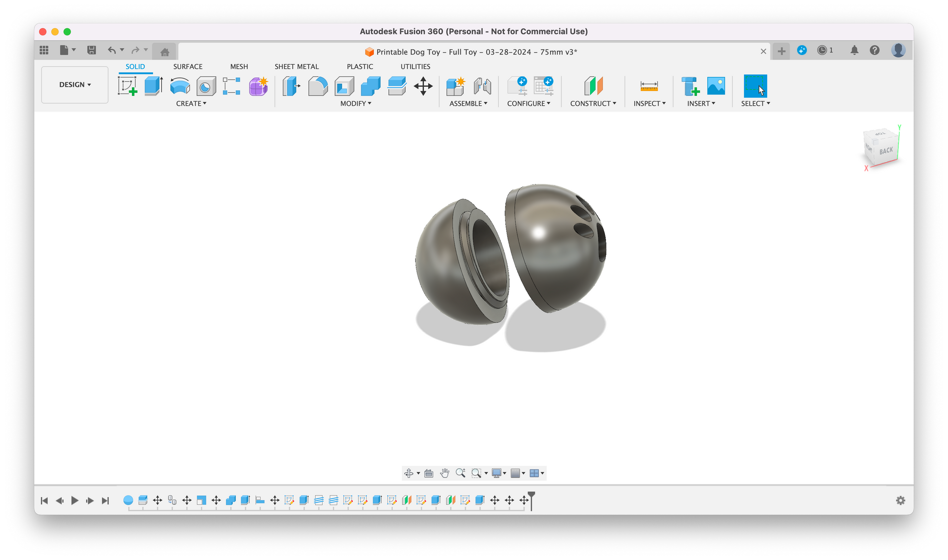Viewport: 948px width, 560px height.
Task: Click the Measure ruler icon
Action: (649, 86)
